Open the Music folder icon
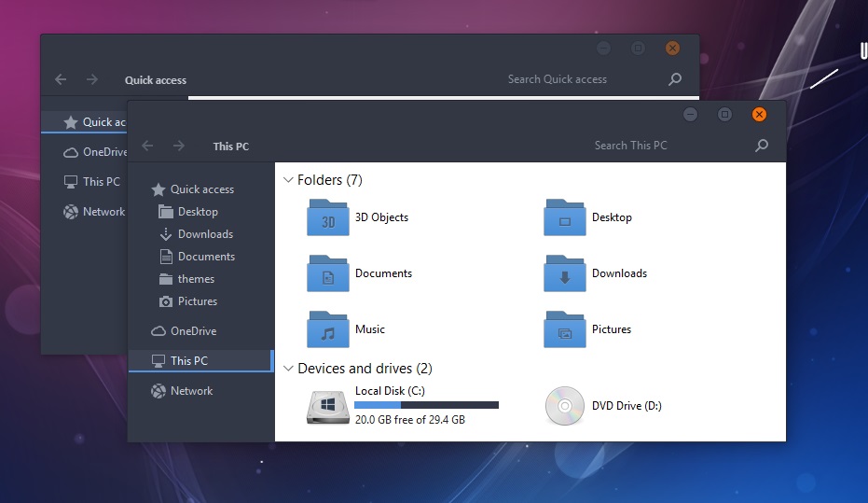868x503 pixels. pos(327,330)
